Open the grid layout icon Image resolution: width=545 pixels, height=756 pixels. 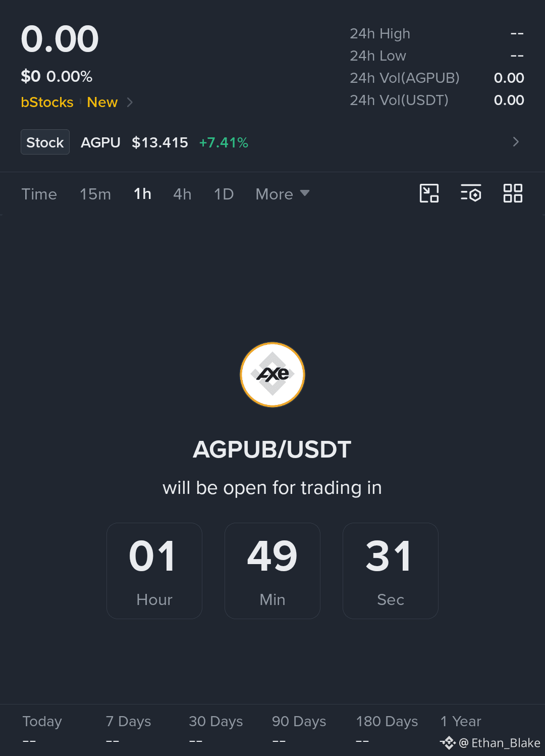pyautogui.click(x=513, y=193)
